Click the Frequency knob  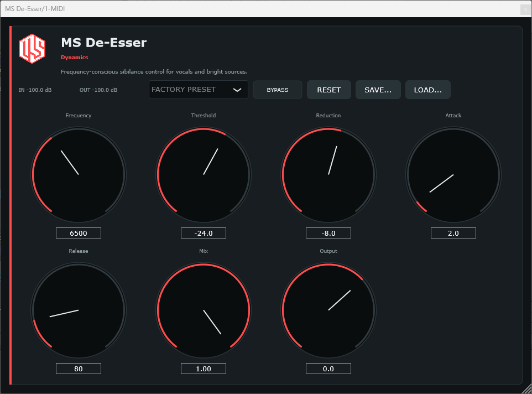[79, 174]
